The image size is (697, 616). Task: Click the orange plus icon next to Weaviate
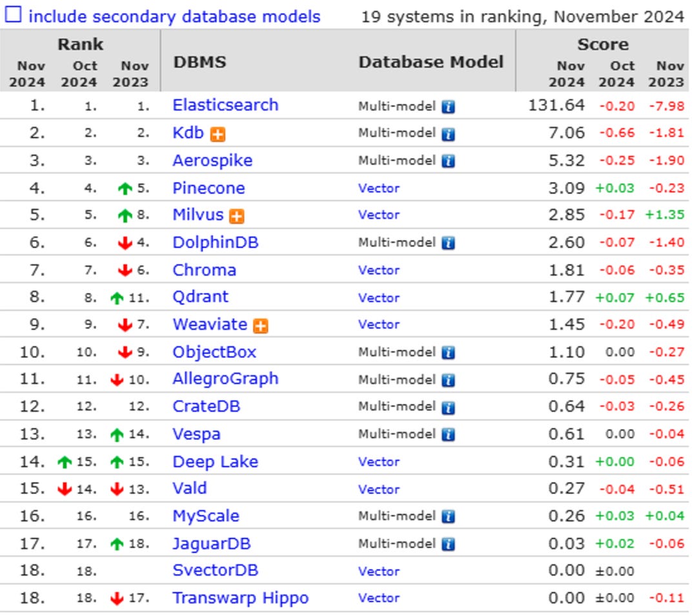pyautogui.click(x=261, y=326)
